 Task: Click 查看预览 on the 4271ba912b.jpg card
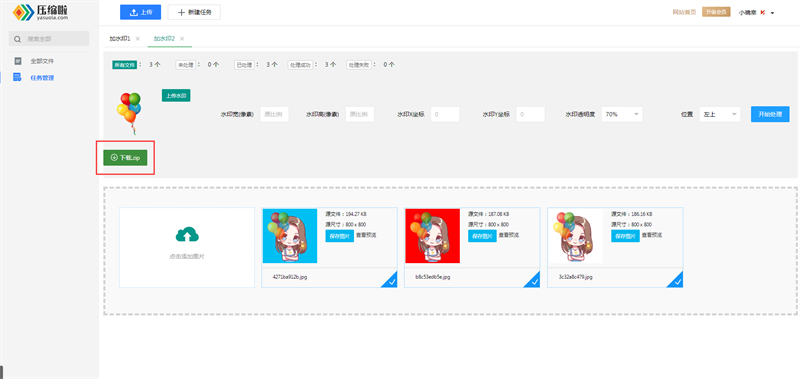coord(366,235)
